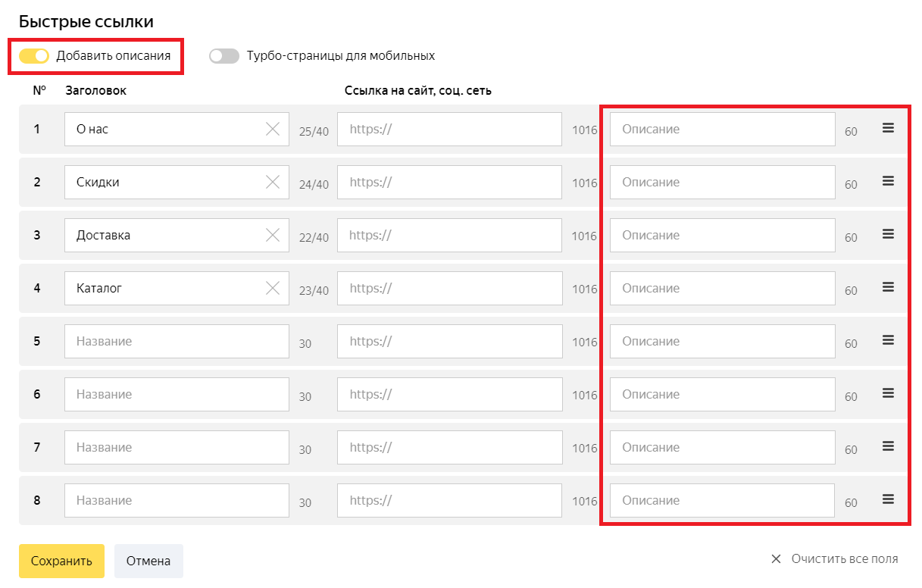The width and height of the screenshot is (922, 588).
Task: Click the 'Отмена' button
Action: click(x=148, y=561)
